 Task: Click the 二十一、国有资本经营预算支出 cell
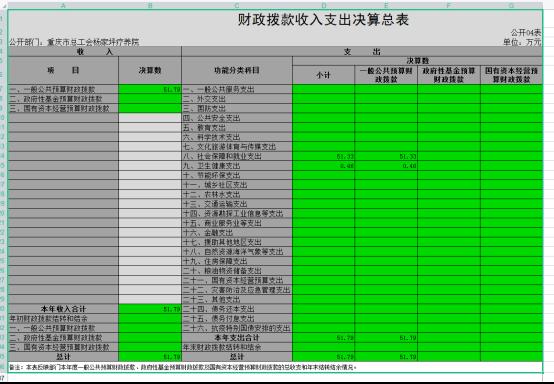[x=237, y=280]
